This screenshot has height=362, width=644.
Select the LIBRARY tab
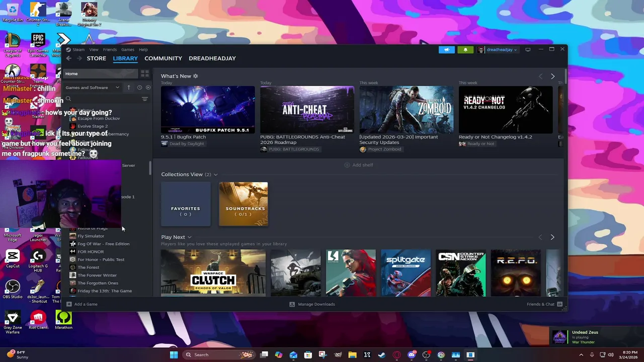point(125,58)
